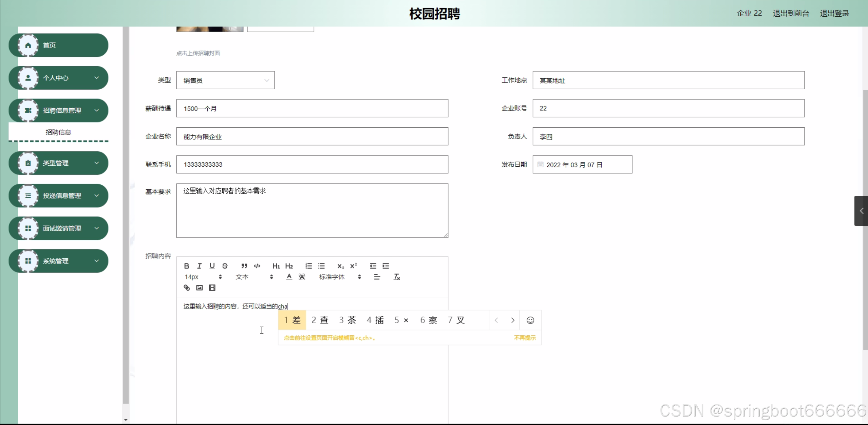Image resolution: width=868 pixels, height=425 pixels.
Task: Insert video into the editor
Action: click(x=212, y=288)
